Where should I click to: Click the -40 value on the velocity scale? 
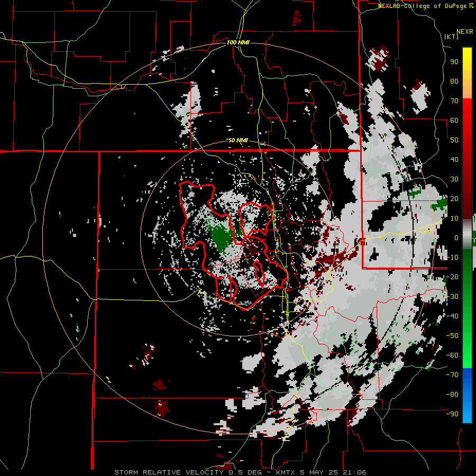452,316
